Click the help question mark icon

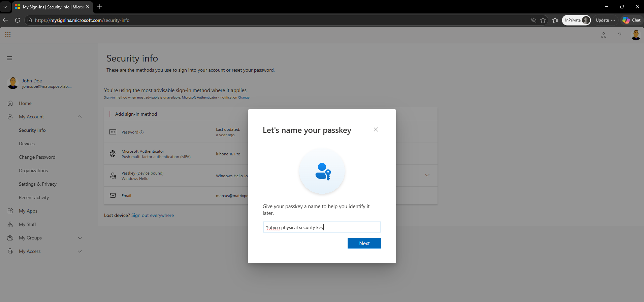(x=620, y=35)
